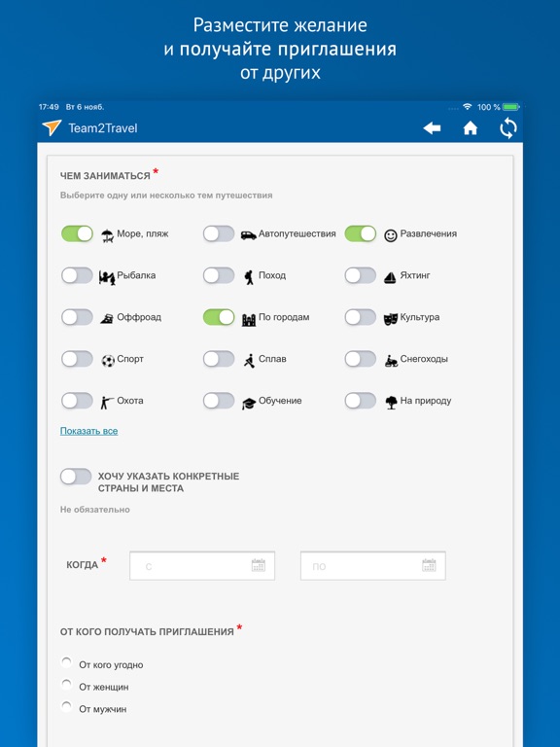
Task: Click the Показать все link
Action: click(x=89, y=431)
